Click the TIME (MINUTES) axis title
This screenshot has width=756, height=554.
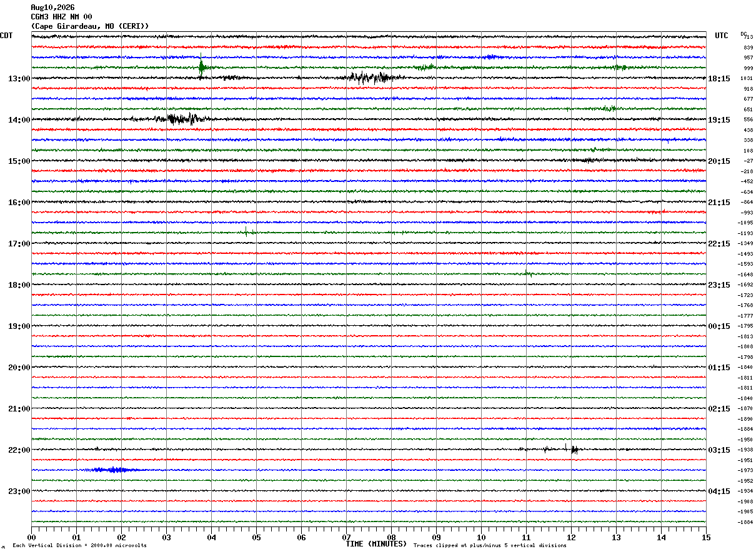pyautogui.click(x=376, y=544)
